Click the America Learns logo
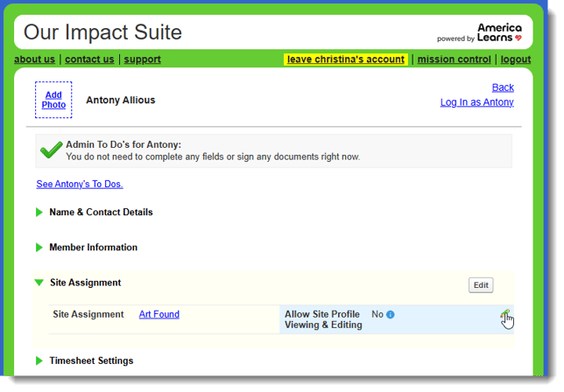The width and height of the screenshot is (564, 392). coord(481,33)
